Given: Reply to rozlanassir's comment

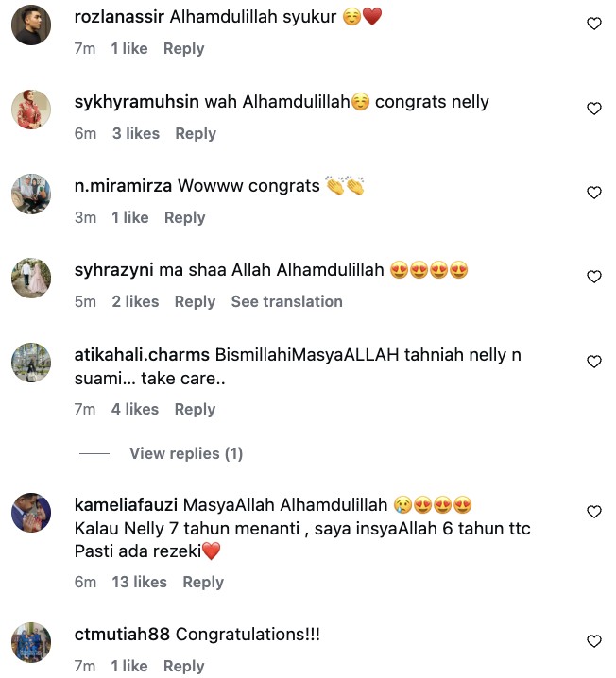Looking at the screenshot, I should [x=183, y=49].
